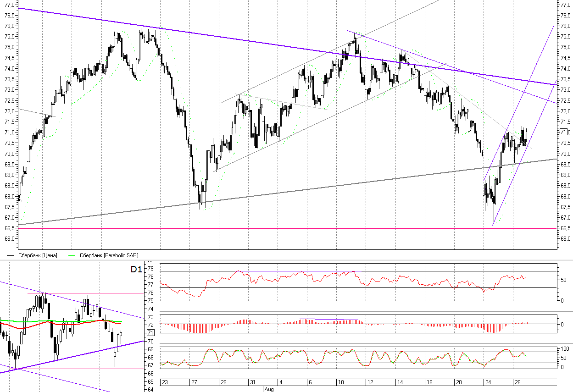Click the 77,0 label on left price axis
Viewport: 573px width, 392px height.
(x=9, y=5)
